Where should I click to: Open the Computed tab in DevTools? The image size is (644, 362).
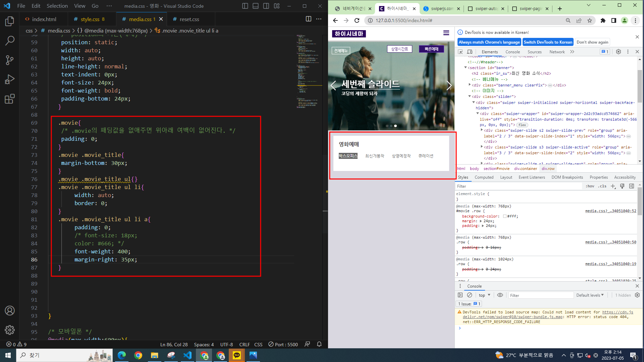coord(484,177)
